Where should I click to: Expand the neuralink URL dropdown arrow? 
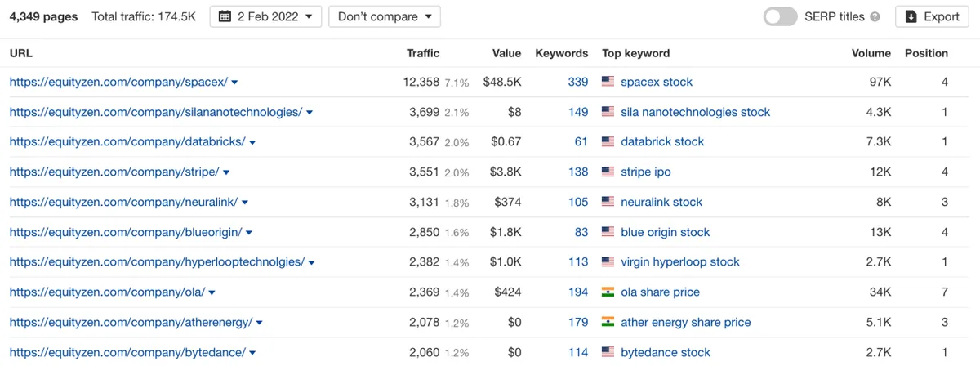tap(245, 203)
